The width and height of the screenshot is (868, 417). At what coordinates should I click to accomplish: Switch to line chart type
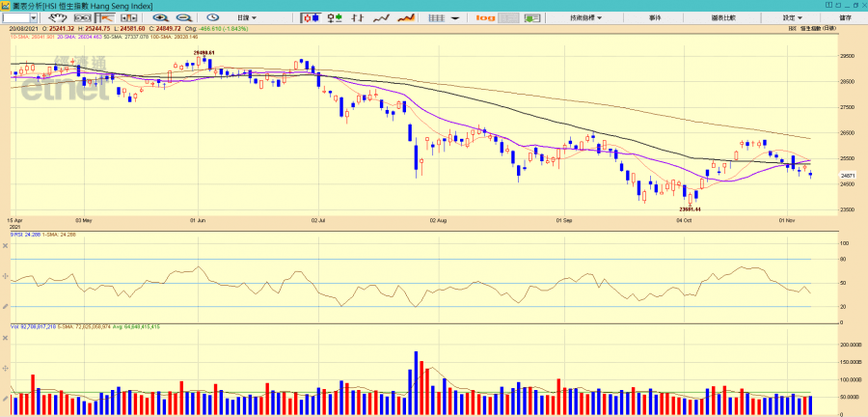[x=382, y=17]
